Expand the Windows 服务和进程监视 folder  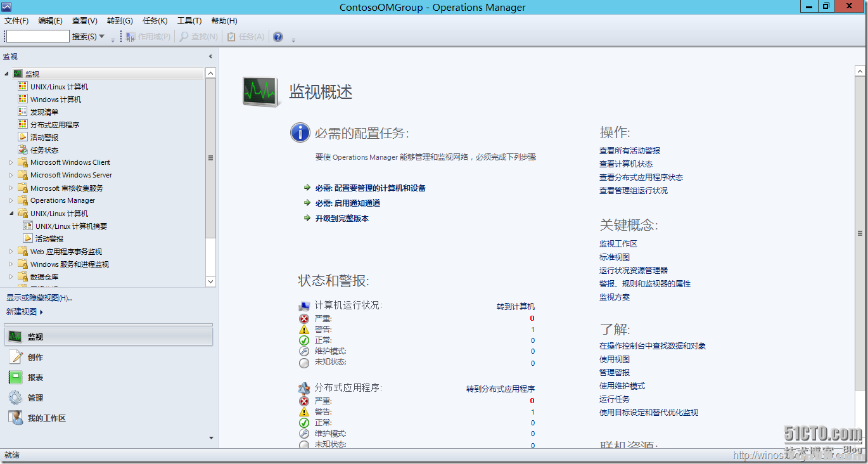[x=11, y=264]
